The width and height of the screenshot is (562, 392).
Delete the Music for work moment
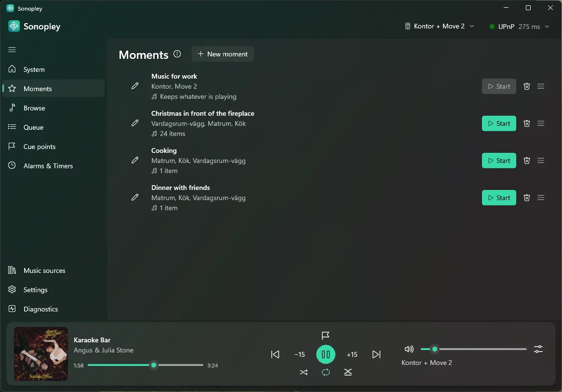[526, 86]
